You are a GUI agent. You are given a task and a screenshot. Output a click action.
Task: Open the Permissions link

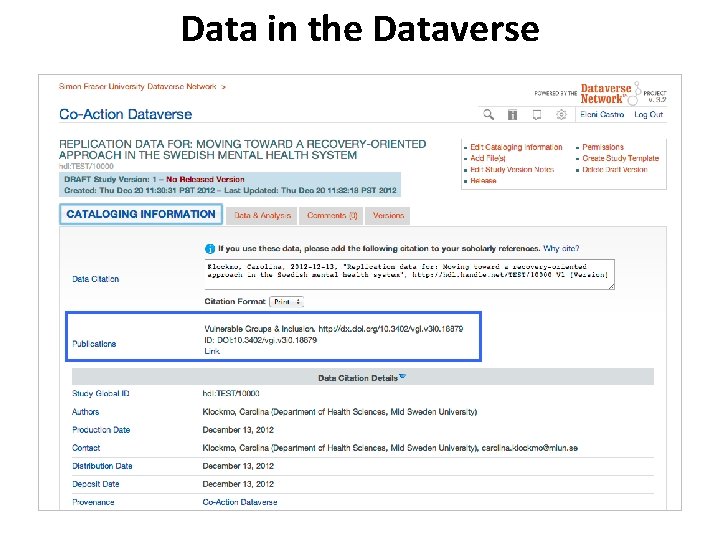point(603,147)
